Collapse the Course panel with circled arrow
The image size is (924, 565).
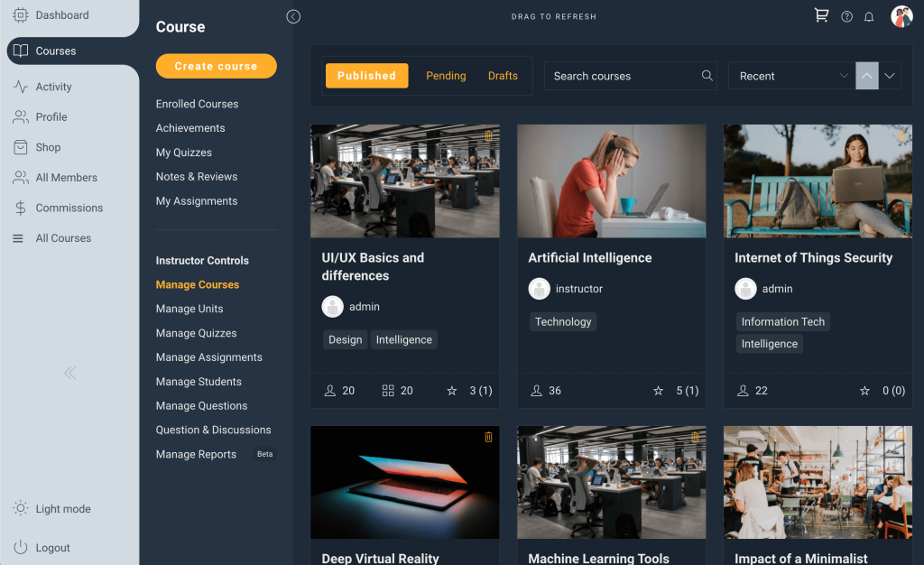[x=293, y=16]
